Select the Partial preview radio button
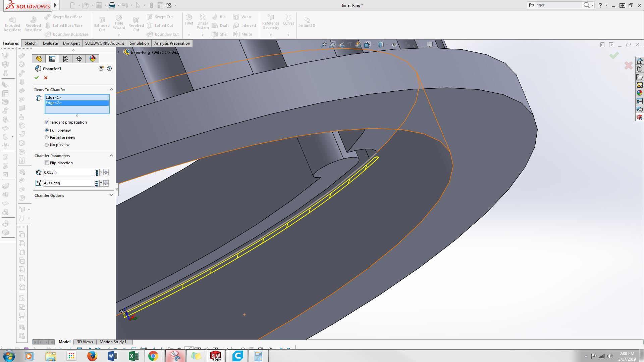Screen dimensions: 644x362 pyautogui.click(x=47, y=137)
